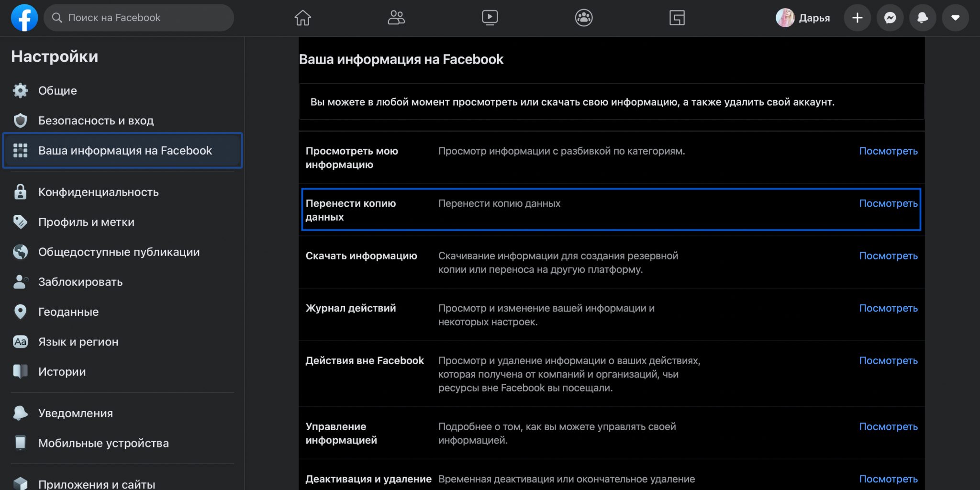Open Конфиденциальность settings section
The height and width of the screenshot is (490, 980).
98,192
